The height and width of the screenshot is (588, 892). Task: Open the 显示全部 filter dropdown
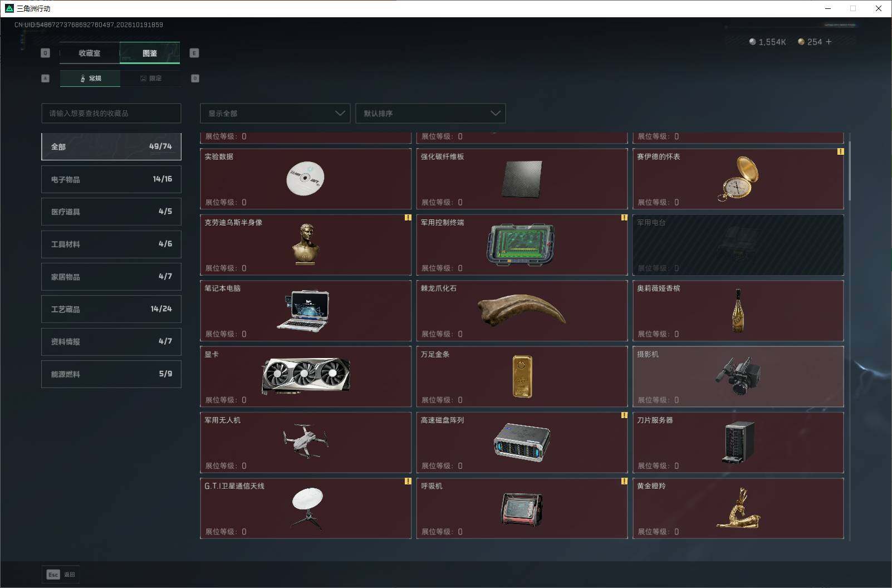click(275, 113)
